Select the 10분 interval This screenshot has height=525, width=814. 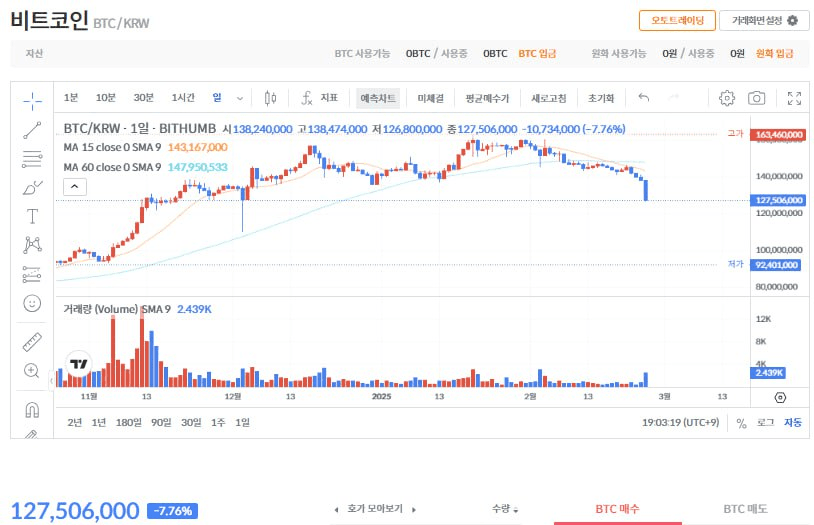105,98
